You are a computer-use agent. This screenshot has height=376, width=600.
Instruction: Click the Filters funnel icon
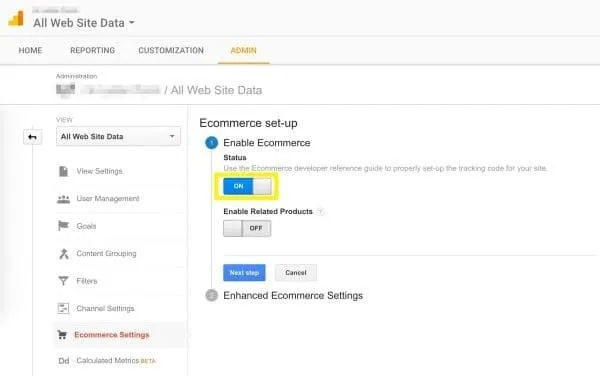[x=64, y=281]
